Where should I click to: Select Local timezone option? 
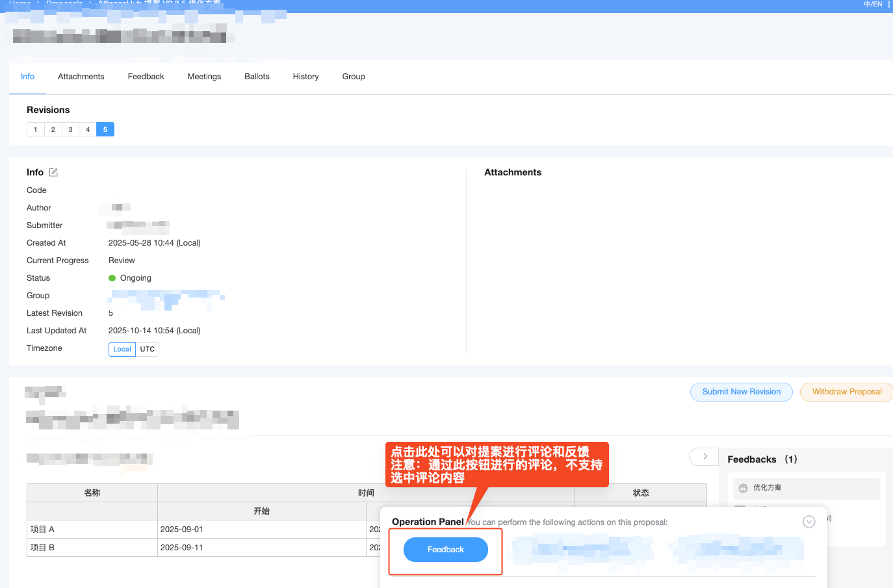122,349
